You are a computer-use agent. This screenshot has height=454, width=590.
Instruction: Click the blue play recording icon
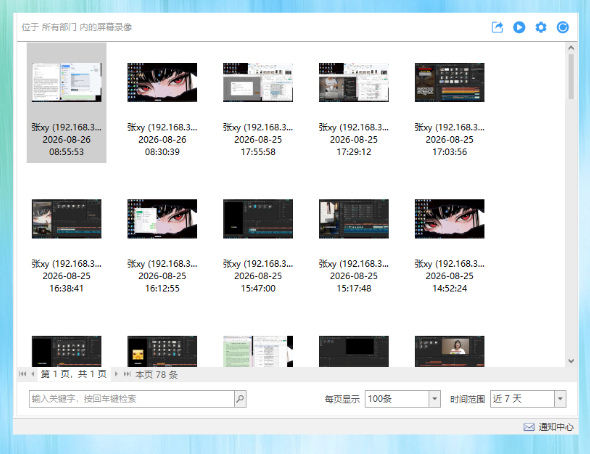pos(519,27)
